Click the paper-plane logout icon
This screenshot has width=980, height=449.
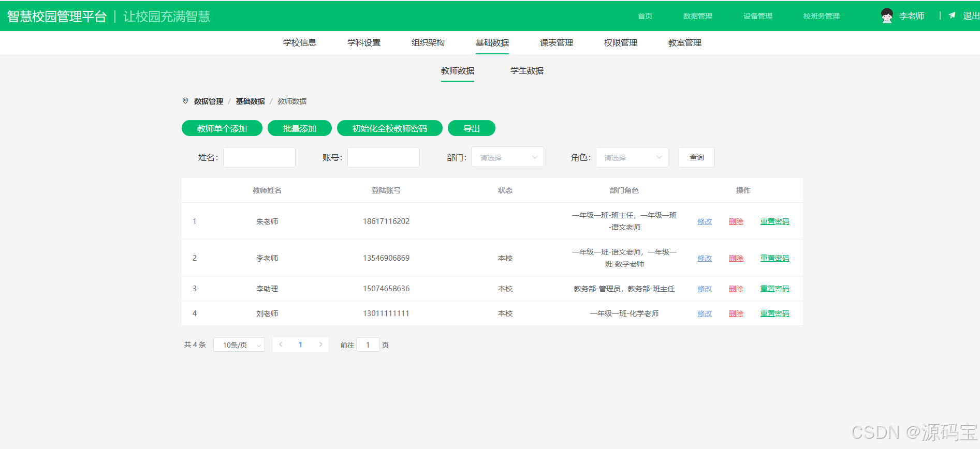952,16
